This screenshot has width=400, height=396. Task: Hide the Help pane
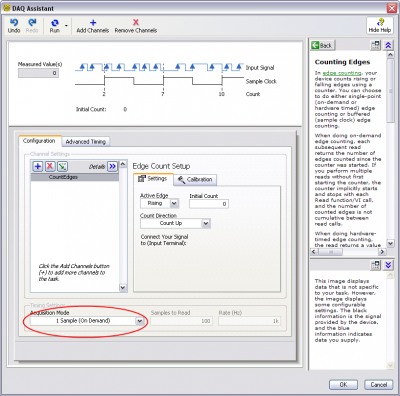[380, 26]
